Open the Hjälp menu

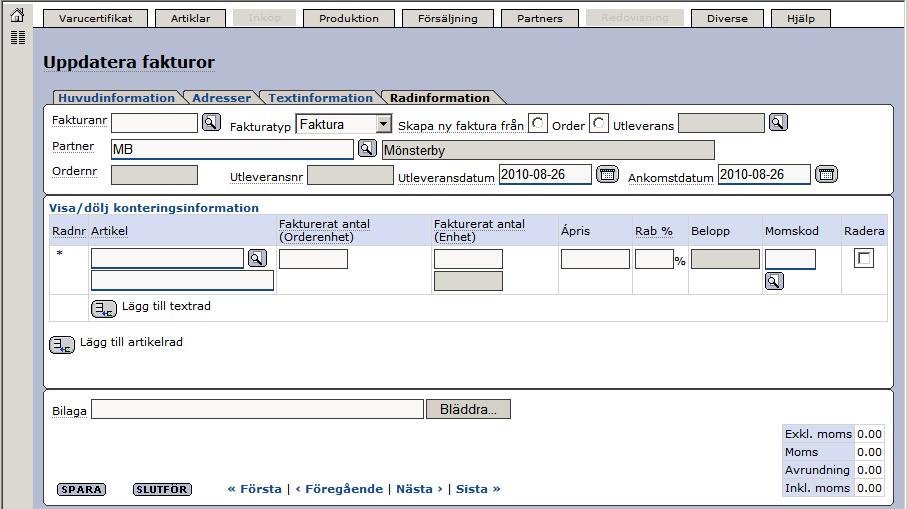(x=801, y=18)
